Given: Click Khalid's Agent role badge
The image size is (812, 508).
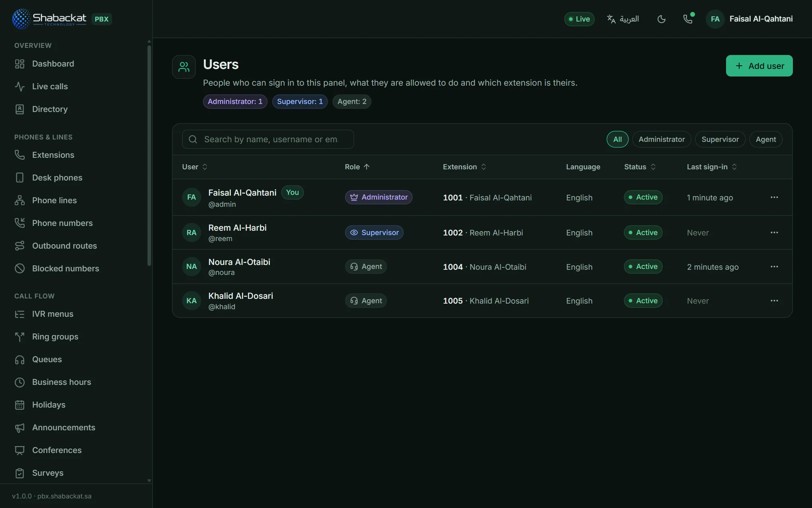Looking at the screenshot, I should pos(366,300).
